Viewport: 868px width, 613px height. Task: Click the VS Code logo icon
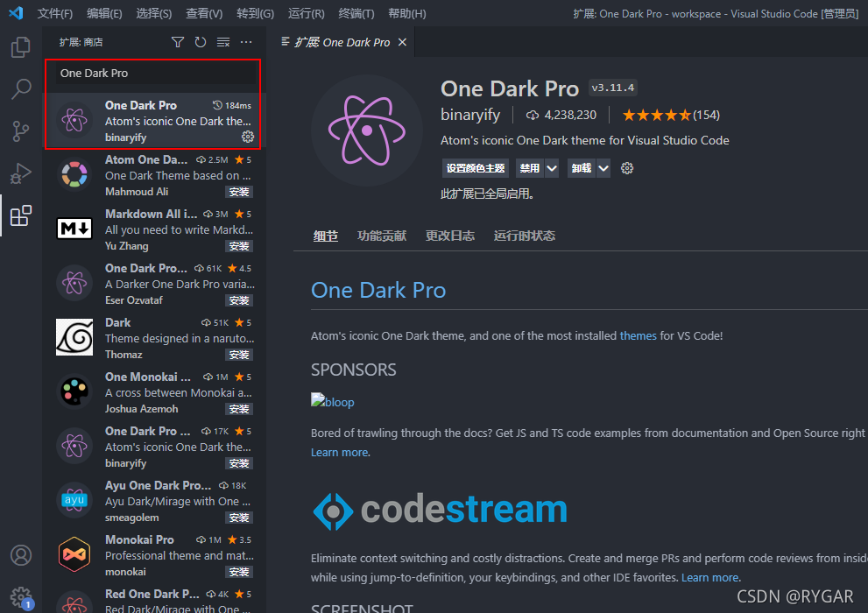[16, 13]
